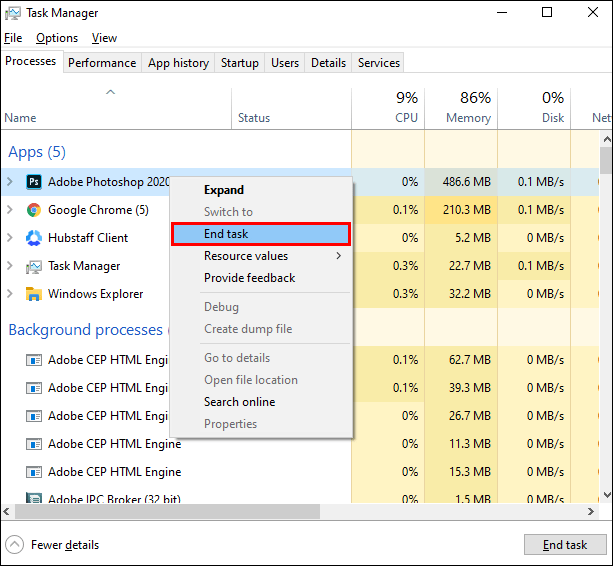The height and width of the screenshot is (566, 613).
Task: Click the Google Chrome icon
Action: click(34, 210)
